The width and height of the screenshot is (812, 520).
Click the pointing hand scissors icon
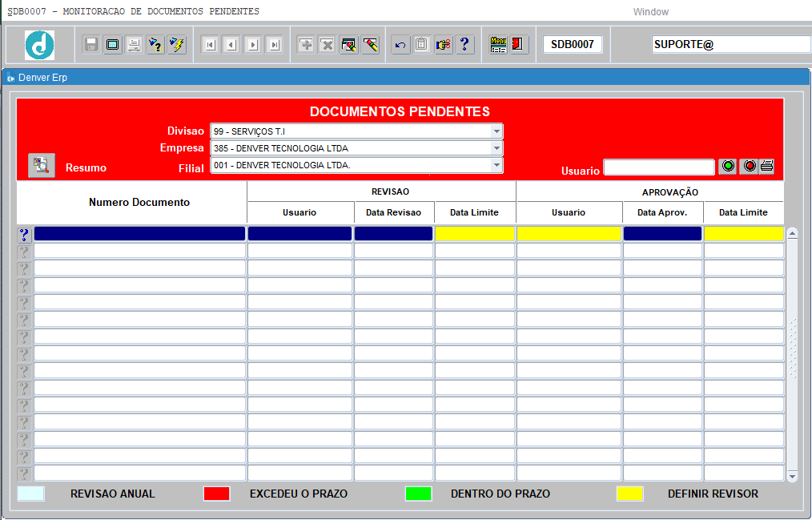click(x=444, y=45)
